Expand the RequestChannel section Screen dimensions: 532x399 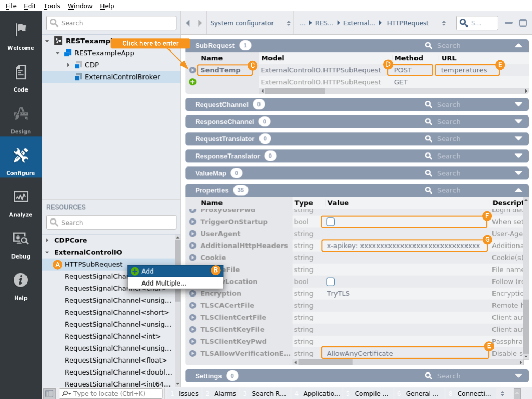pos(518,105)
